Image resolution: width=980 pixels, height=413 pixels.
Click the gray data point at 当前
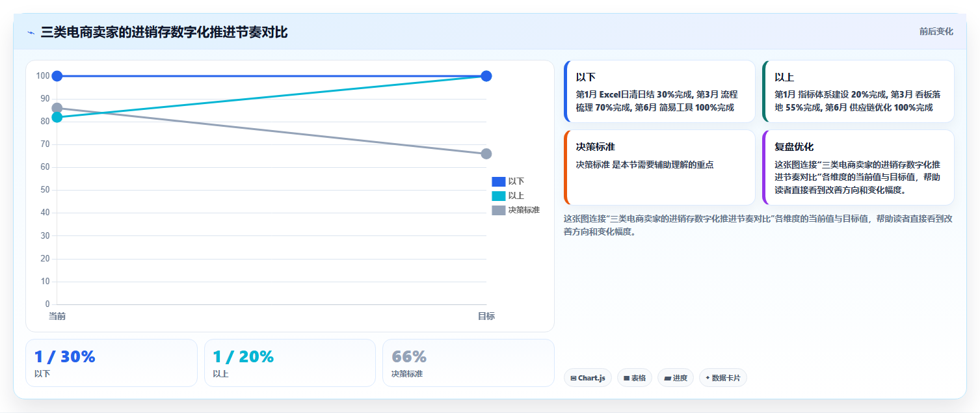coord(57,108)
